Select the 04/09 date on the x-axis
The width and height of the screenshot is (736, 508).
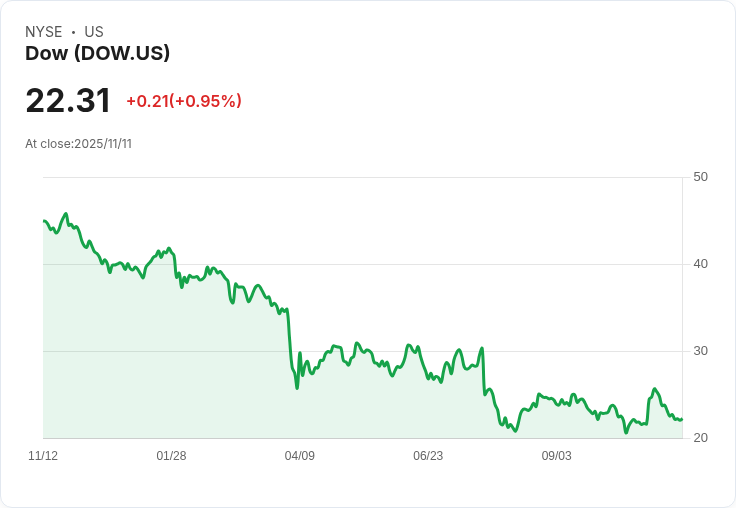pyautogui.click(x=300, y=456)
